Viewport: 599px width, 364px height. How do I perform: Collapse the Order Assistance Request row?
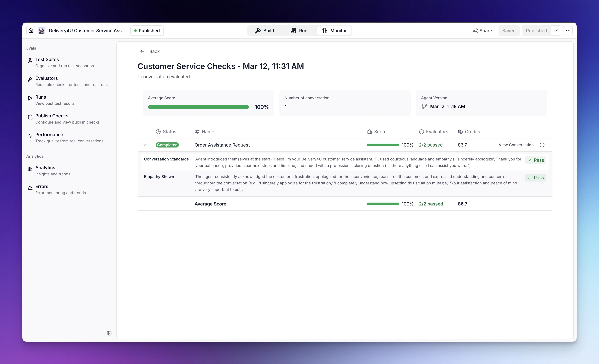point(144,145)
